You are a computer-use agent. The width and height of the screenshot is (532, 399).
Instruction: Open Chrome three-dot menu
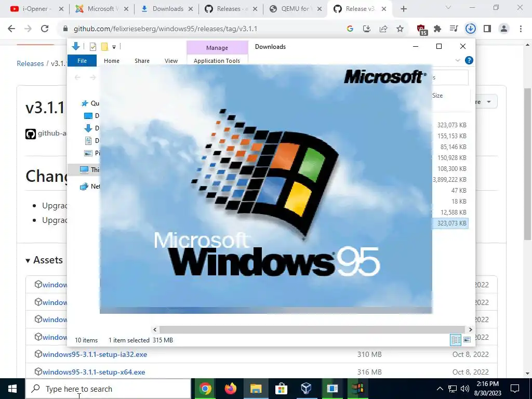[521, 29]
